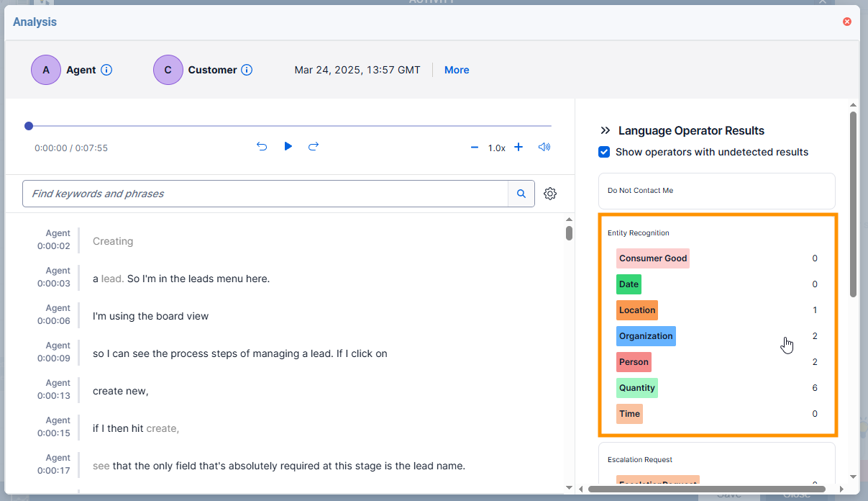Select the Organization entity tag
The height and width of the screenshot is (501, 868).
[646, 335]
